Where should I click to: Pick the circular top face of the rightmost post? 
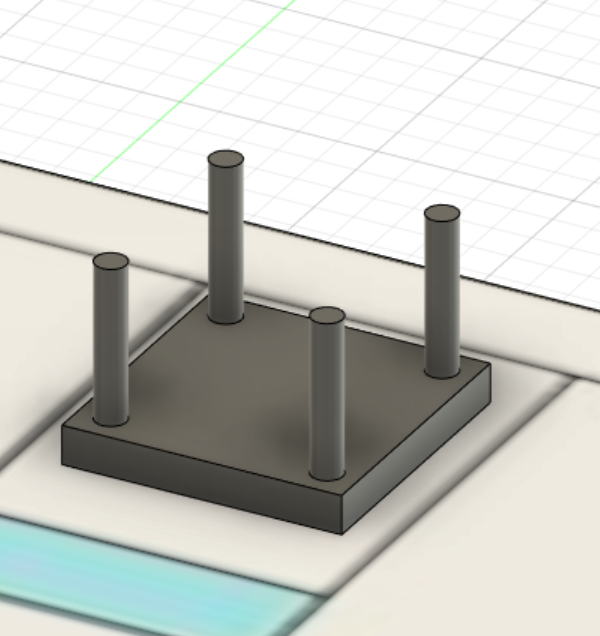[442, 214]
